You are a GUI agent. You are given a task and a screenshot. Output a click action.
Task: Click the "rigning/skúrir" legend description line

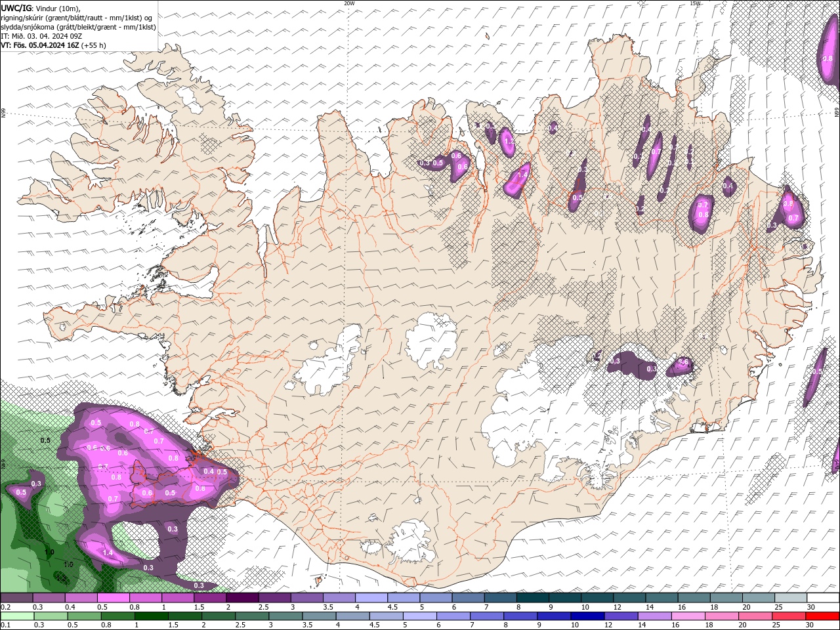click(76, 18)
